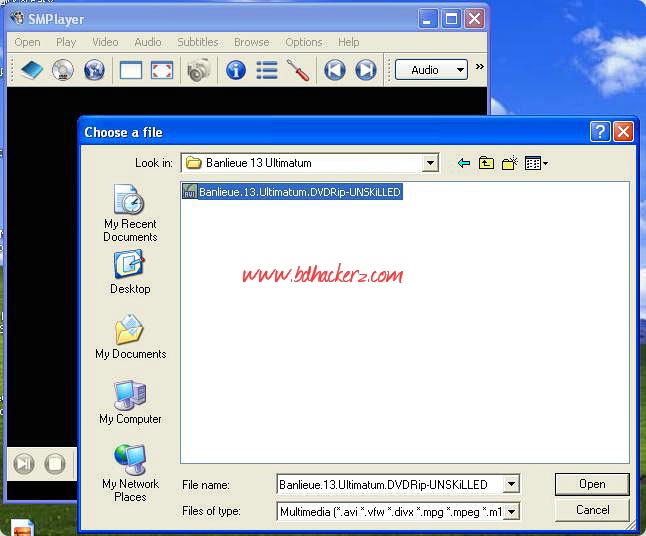Open file info with blue info icon
Viewport: 646px width, 536px height.
(236, 70)
